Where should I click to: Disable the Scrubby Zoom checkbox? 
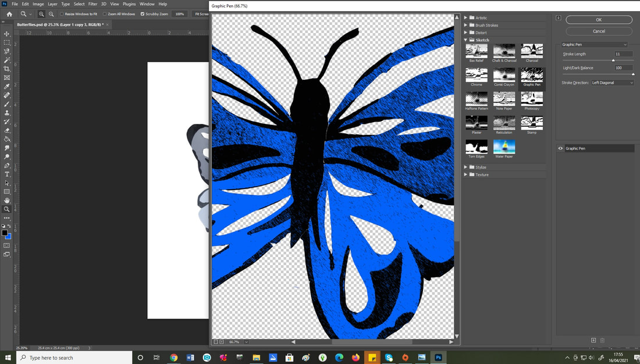(x=143, y=14)
